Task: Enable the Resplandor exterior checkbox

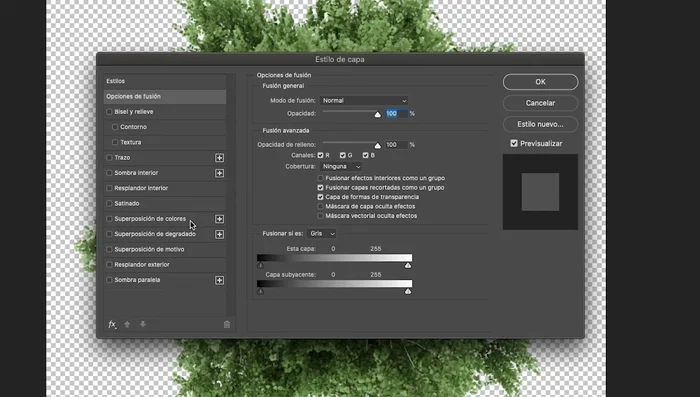Action: [x=109, y=264]
